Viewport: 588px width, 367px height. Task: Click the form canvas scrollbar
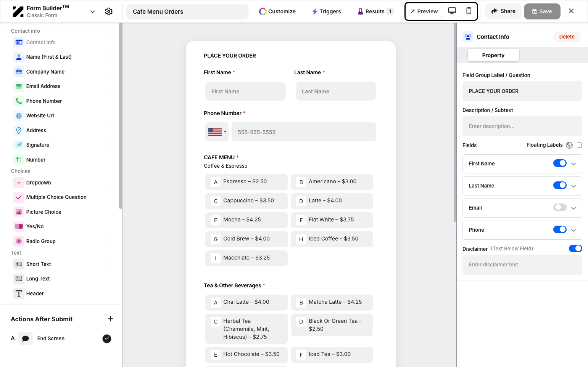pyautogui.click(x=455, y=122)
